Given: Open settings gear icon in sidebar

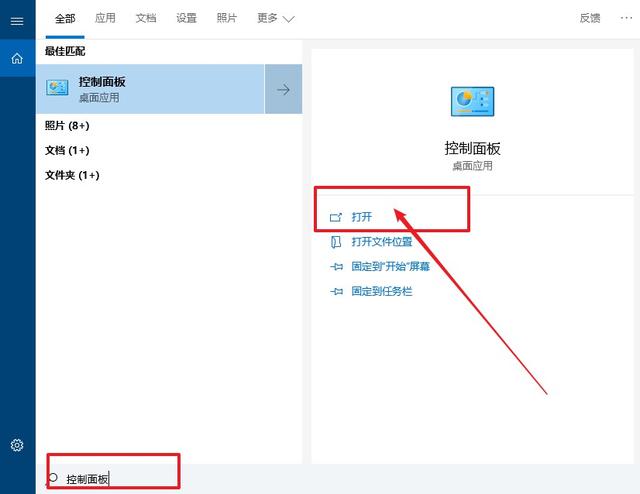Looking at the screenshot, I should [17, 445].
